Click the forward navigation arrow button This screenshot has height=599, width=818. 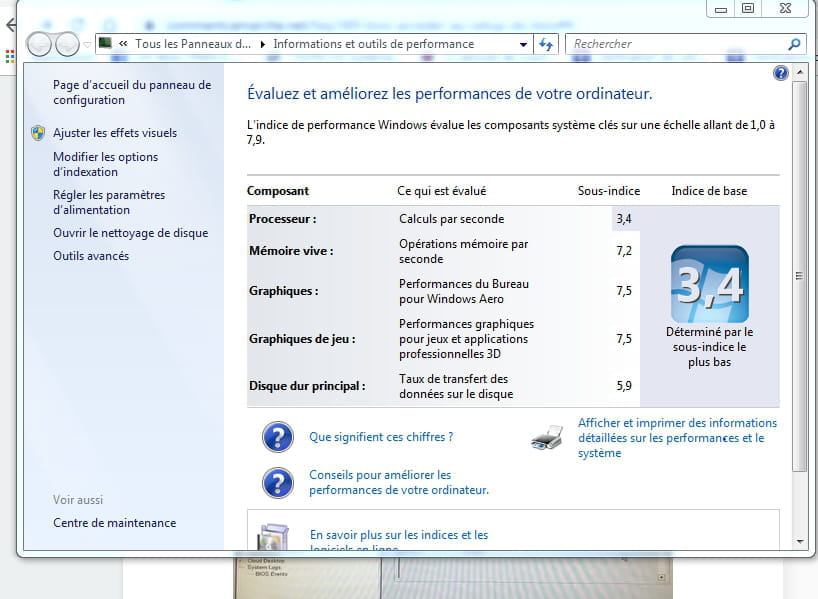67,44
